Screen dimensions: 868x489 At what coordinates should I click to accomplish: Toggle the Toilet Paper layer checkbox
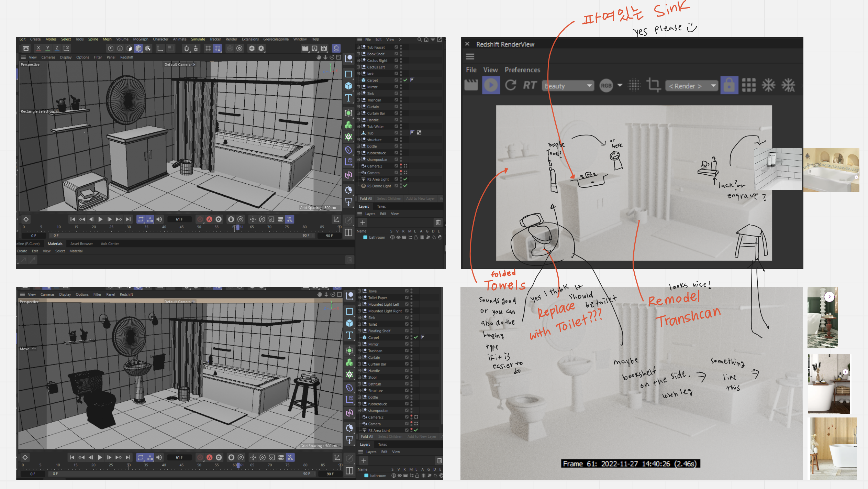[x=407, y=297]
